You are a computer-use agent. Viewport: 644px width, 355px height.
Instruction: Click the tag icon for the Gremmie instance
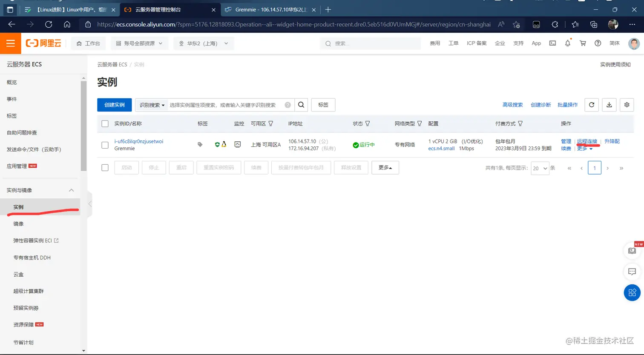pos(200,145)
